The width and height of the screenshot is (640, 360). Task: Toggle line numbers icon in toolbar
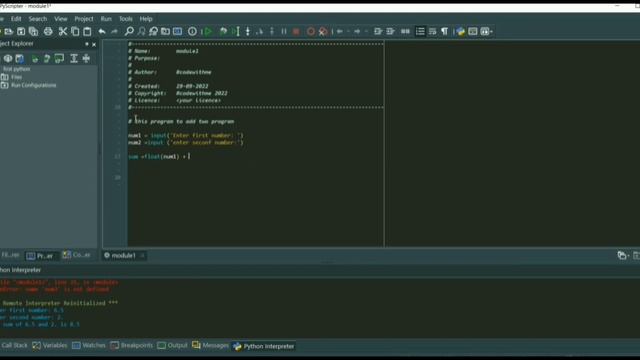[x=420, y=31]
